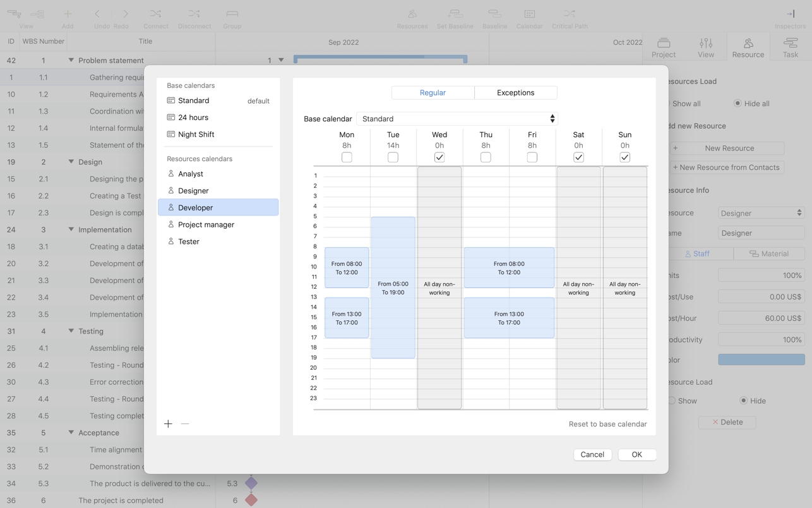812x508 pixels.
Task: Select the Hide all radio button
Action: 737,104
